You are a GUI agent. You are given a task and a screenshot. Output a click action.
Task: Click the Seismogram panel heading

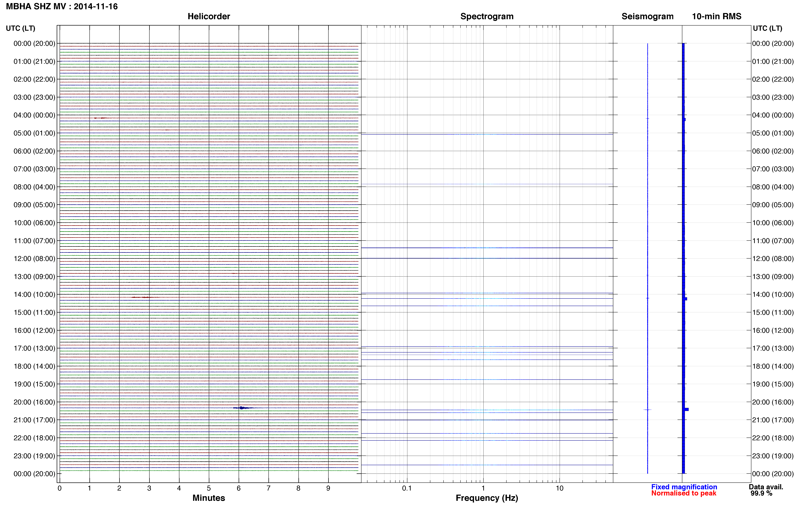647,16
